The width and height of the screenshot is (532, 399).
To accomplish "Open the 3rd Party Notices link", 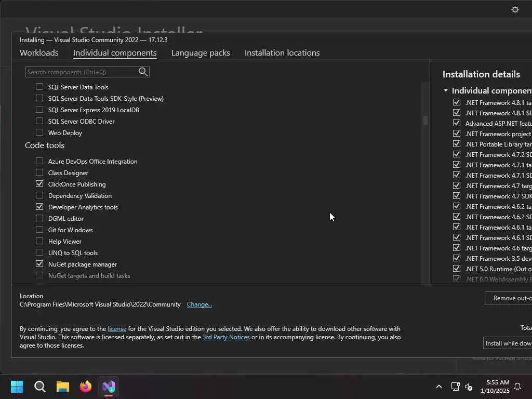I will [x=225, y=337].
